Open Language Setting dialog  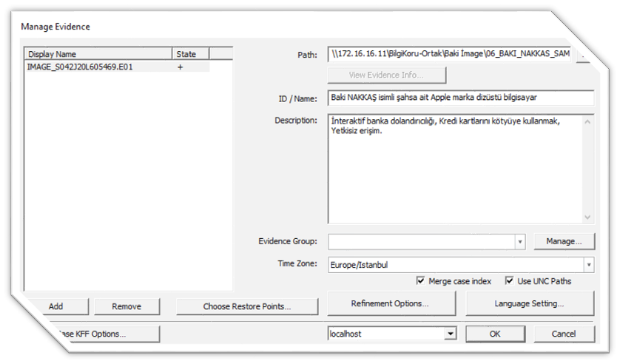(x=530, y=303)
